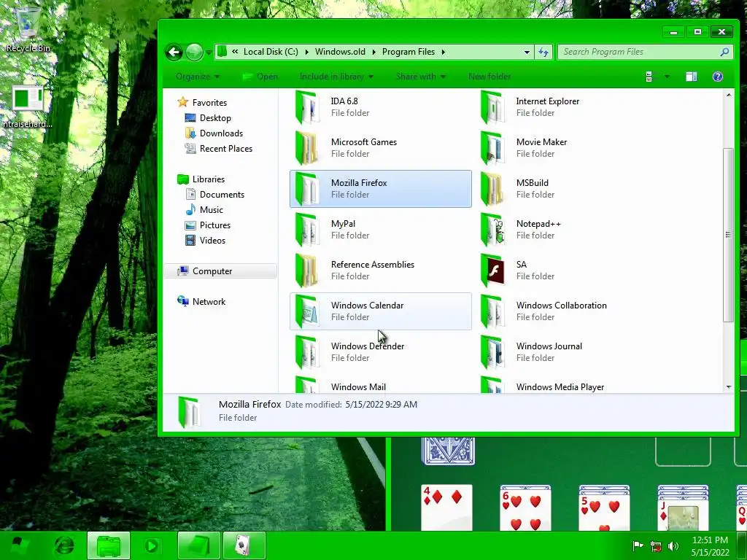Open the MSBuild folder icon
The height and width of the screenshot is (560, 747).
tap(492, 189)
